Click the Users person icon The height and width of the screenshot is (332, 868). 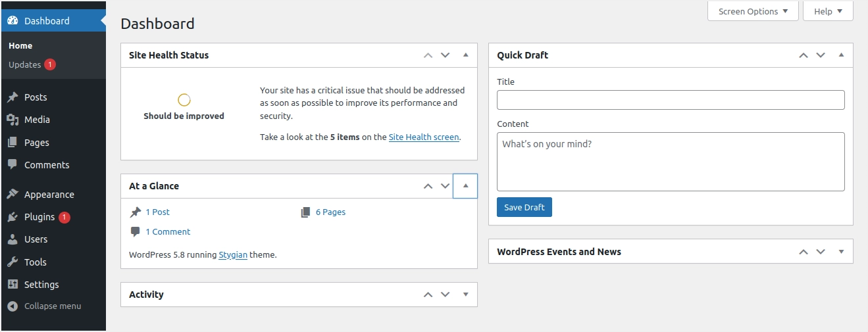point(13,239)
